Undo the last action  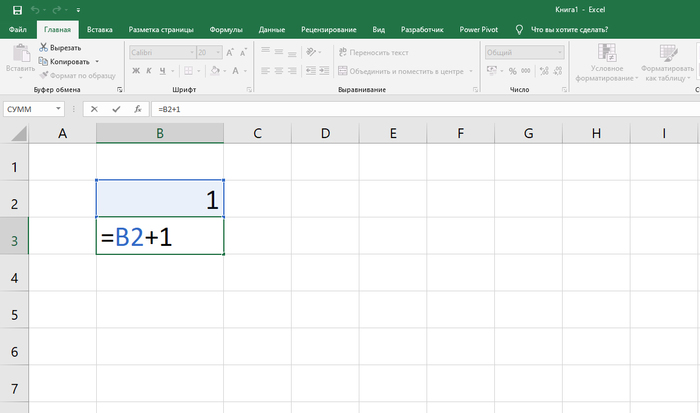click(x=35, y=10)
